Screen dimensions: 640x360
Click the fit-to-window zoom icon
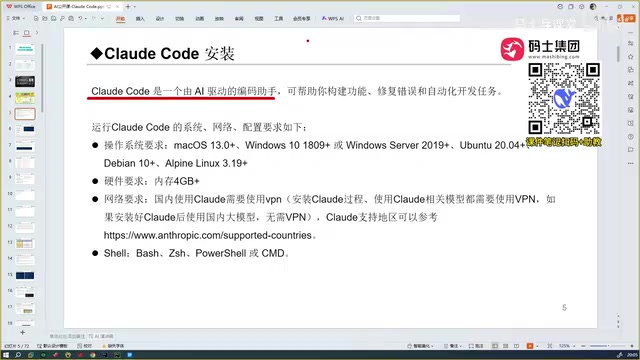tap(550, 346)
